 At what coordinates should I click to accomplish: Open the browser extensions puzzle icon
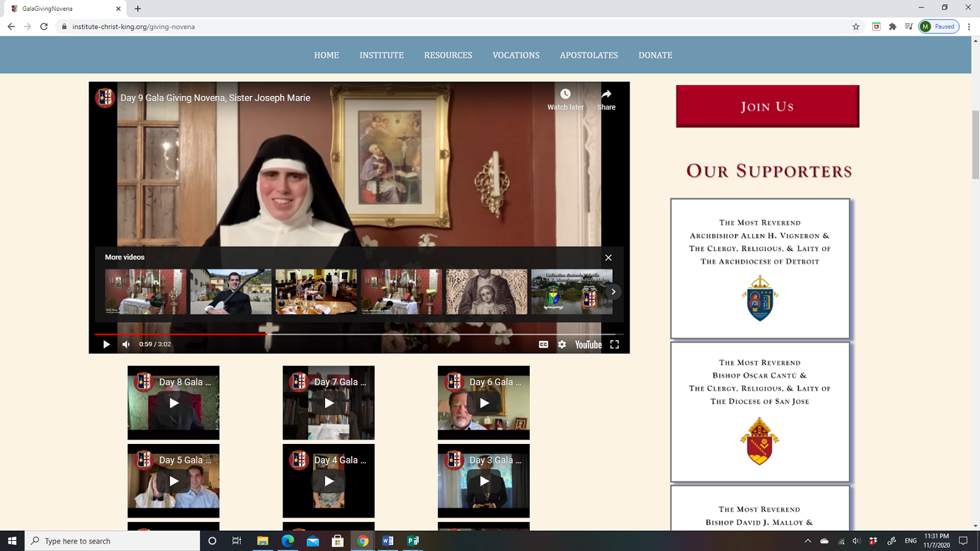pos(892,26)
